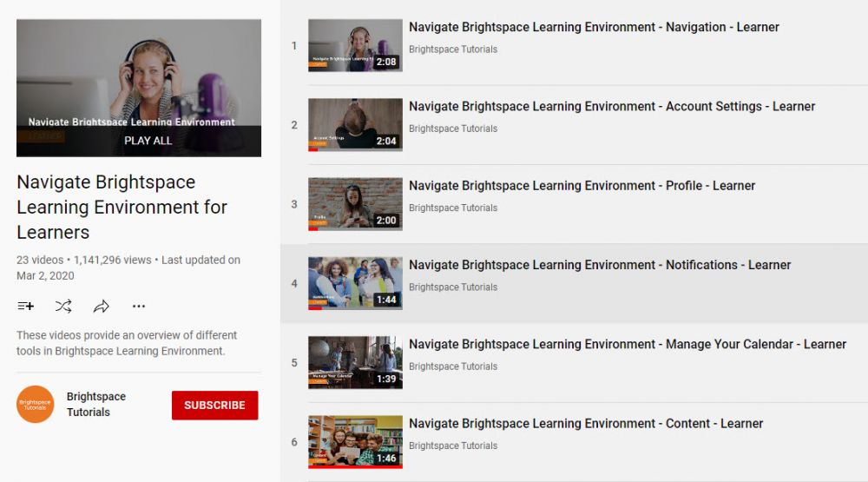Click title 'Navigation - Learner' video link
This screenshot has height=482, width=868.
coord(594,27)
